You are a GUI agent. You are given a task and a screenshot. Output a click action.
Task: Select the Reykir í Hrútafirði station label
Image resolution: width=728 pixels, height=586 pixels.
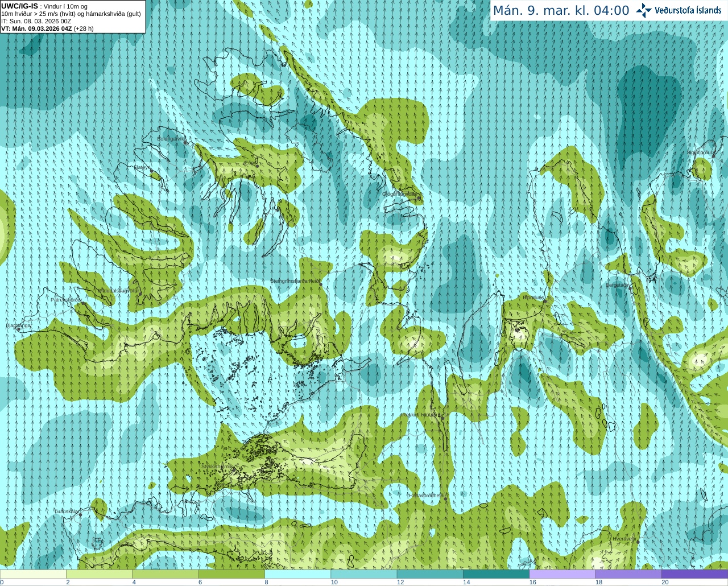(422, 415)
